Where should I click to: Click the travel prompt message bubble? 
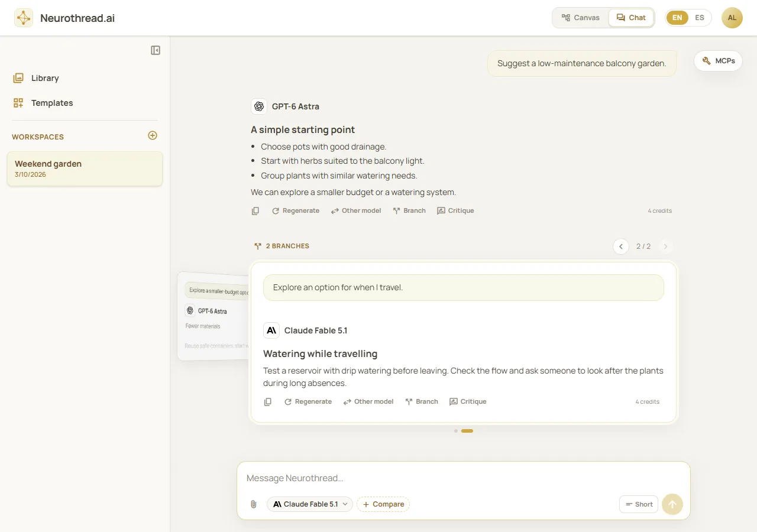coord(464,287)
